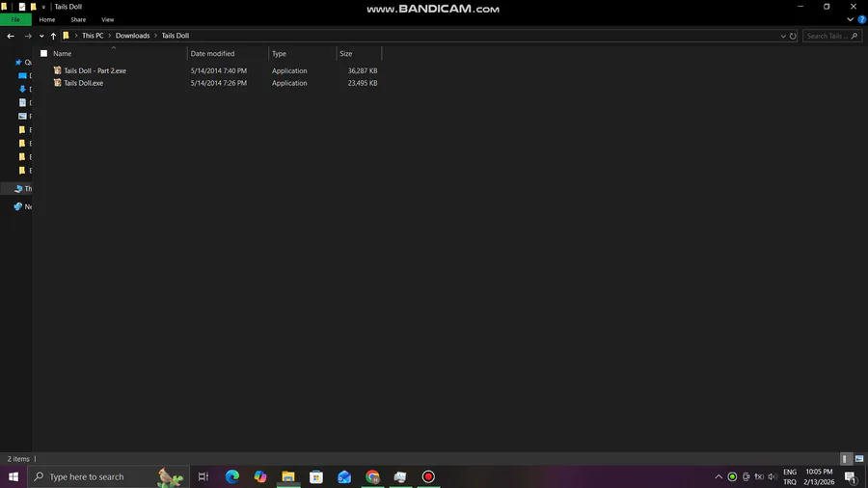
Task: Click the taskbar search box
Action: (x=108, y=476)
